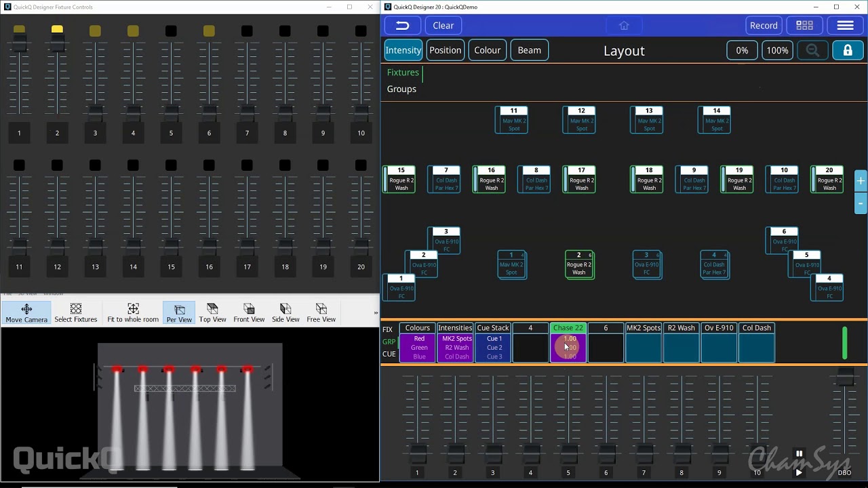Click the number 10 button under fixture fader

(x=361, y=133)
